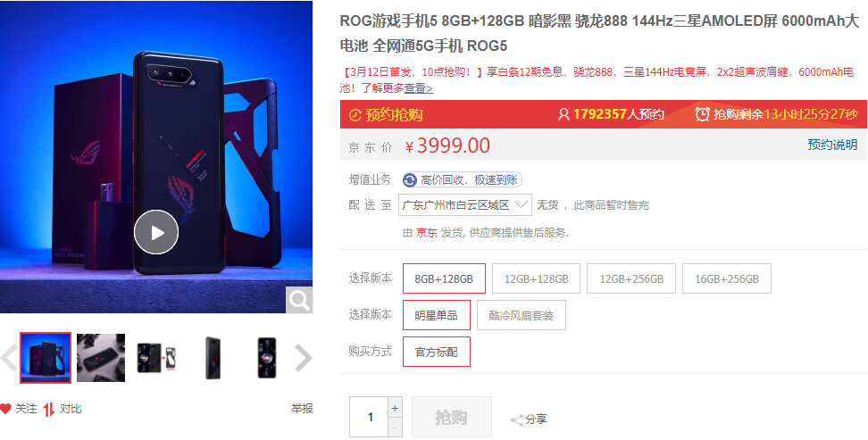Click the 查看> promotion details link
The image size is (868, 440).
419,88
